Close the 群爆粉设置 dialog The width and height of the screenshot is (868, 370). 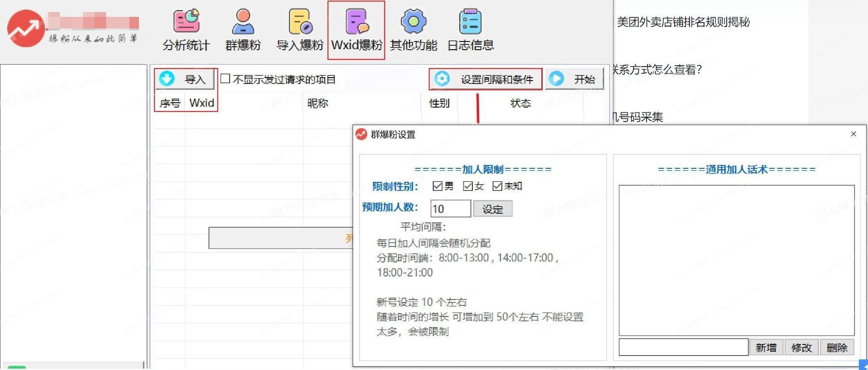coord(854,134)
